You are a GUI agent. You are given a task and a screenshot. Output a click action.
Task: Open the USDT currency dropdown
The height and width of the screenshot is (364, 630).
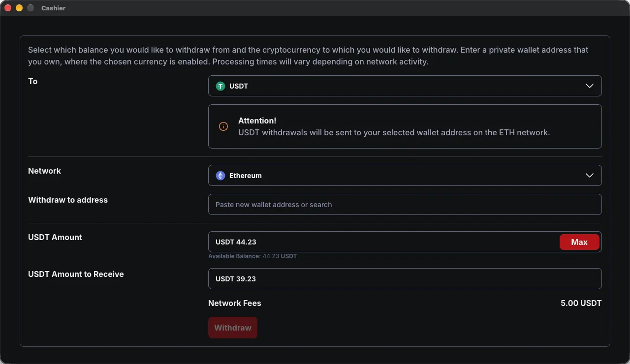point(405,86)
